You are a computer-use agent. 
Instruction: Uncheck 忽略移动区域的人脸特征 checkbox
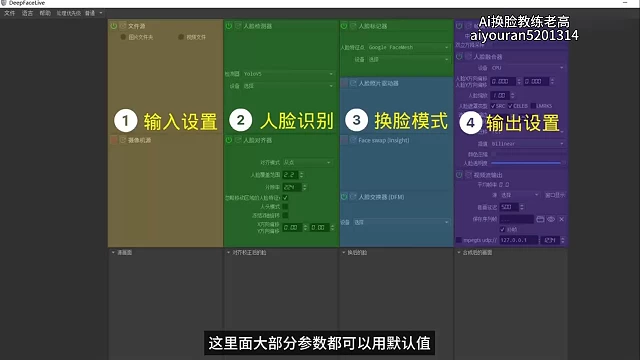point(285,198)
